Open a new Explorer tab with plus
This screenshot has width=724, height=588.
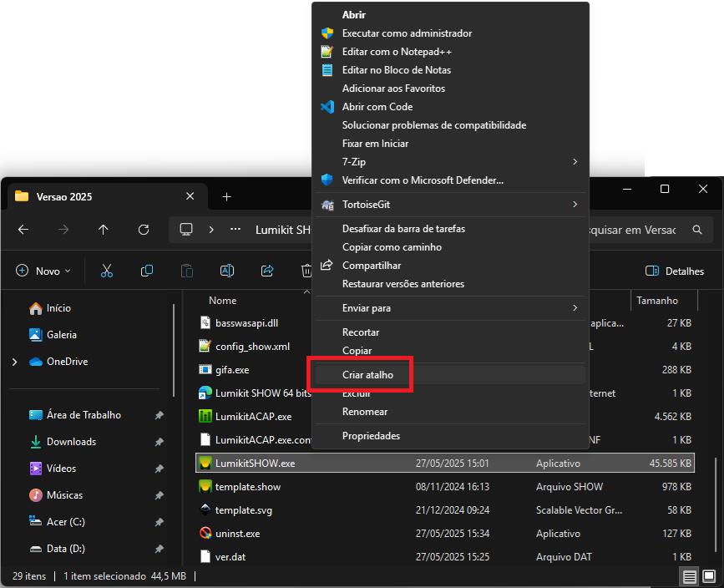(x=226, y=197)
